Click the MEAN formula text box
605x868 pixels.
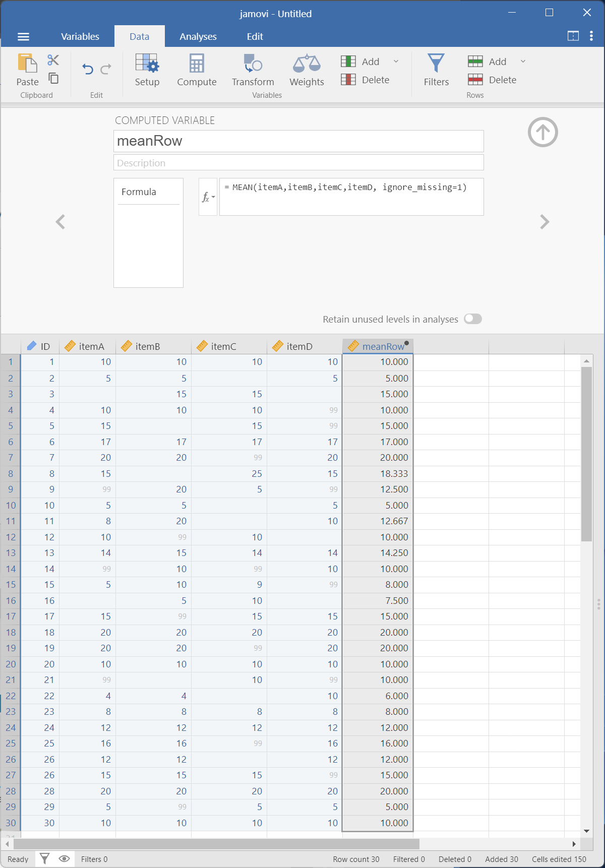tap(351, 197)
